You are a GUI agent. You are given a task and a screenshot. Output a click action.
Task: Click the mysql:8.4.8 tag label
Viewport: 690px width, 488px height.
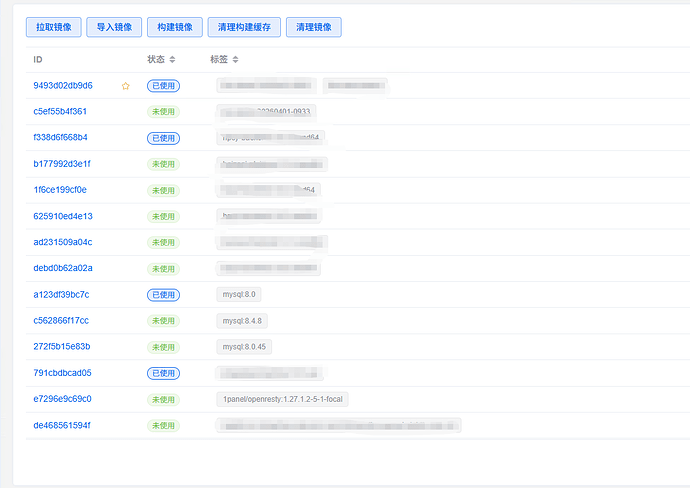tap(242, 321)
